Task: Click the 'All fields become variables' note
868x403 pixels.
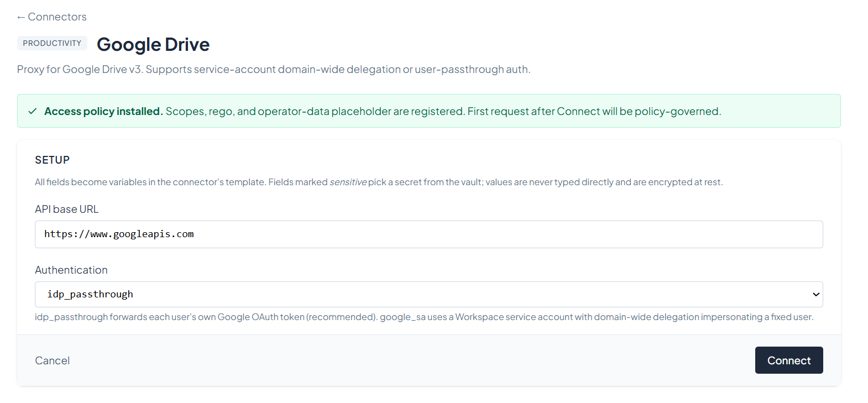Action: point(379,182)
